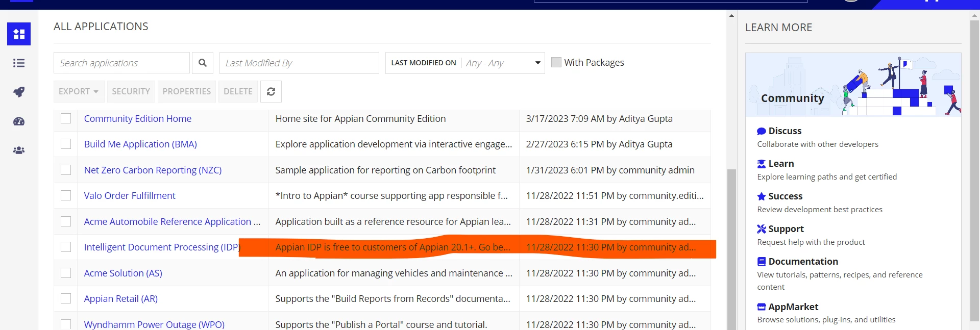Click the AppMarket store icon
The image size is (980, 330).
762,307
